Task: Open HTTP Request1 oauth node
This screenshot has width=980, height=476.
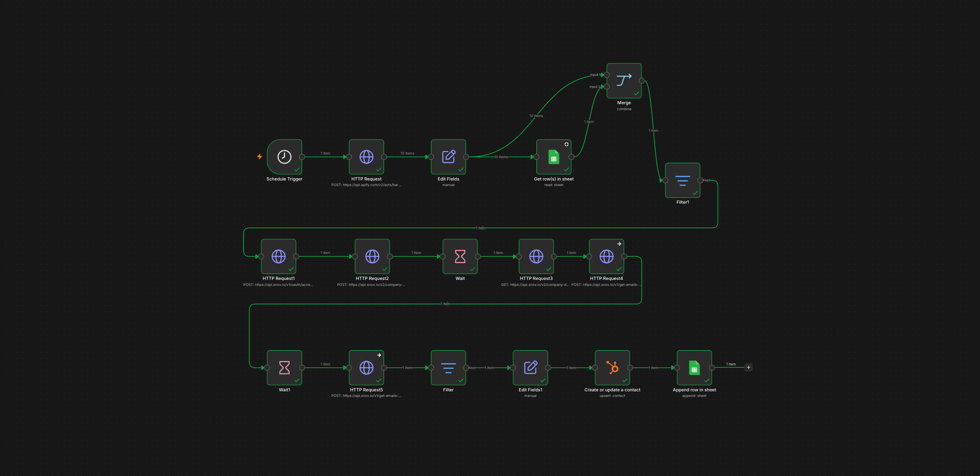Action: (279, 256)
